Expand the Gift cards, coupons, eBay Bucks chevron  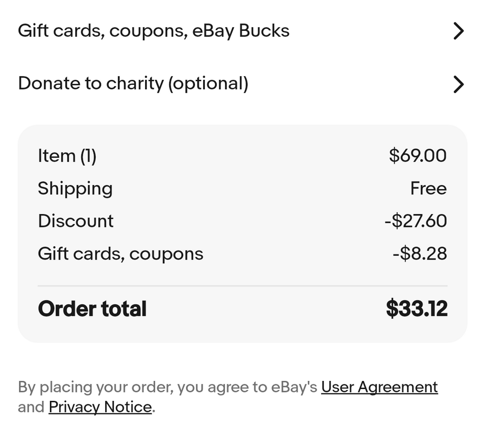click(458, 31)
